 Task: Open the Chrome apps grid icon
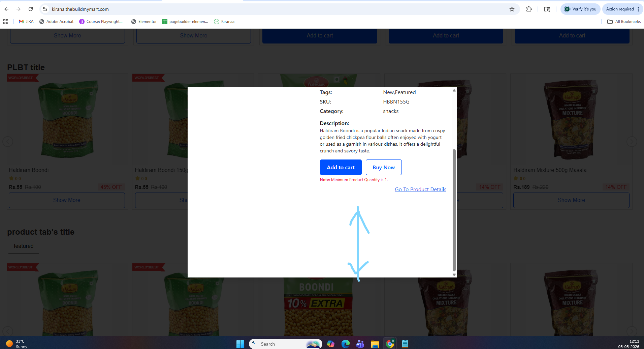tap(6, 22)
